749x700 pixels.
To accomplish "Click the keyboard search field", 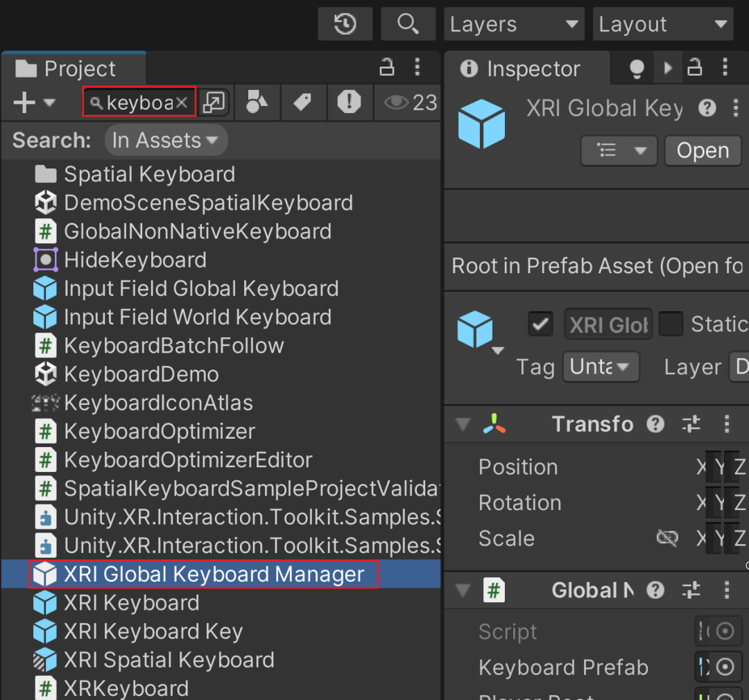I will [139, 102].
